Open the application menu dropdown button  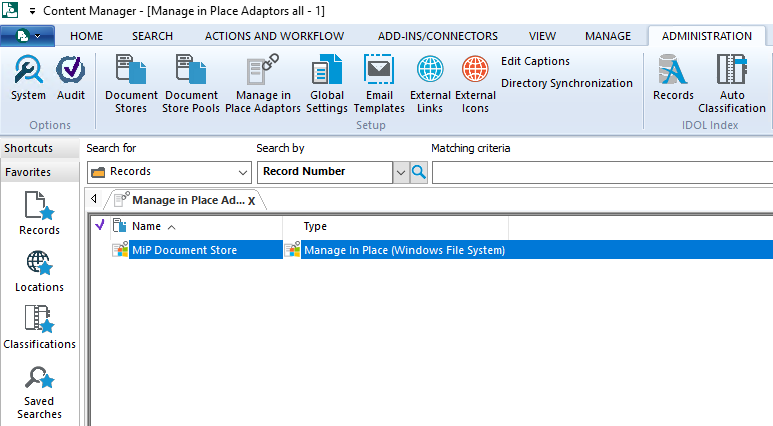28,36
